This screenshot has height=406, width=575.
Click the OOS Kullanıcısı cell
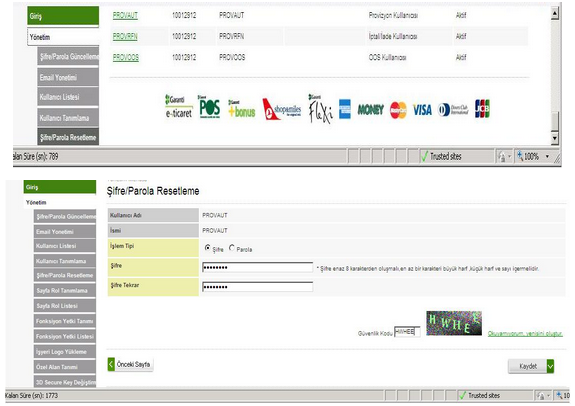[387, 57]
